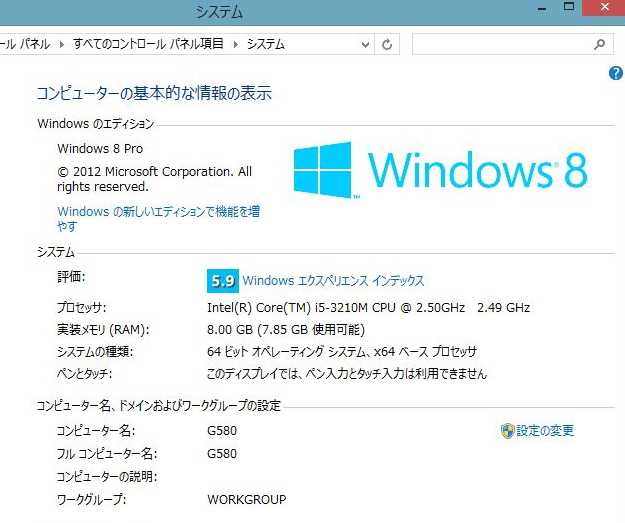625x523 pixels.
Task: Click the システム window title text
Action: click(x=219, y=12)
